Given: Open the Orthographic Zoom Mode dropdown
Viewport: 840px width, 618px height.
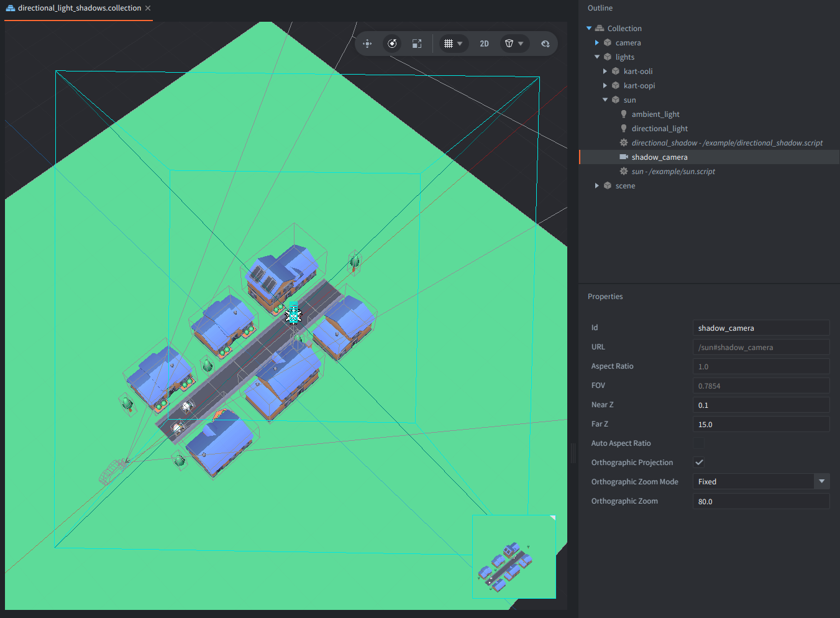Looking at the screenshot, I should pyautogui.click(x=761, y=481).
